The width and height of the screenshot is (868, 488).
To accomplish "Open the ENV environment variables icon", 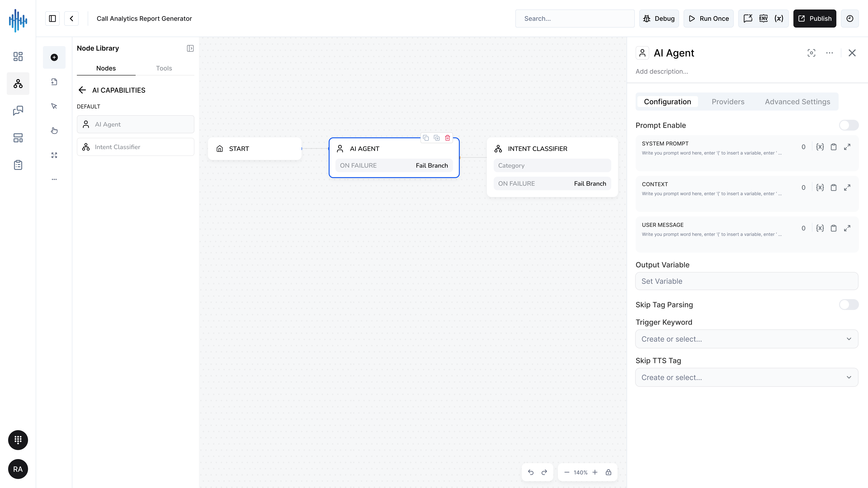I will [x=764, y=19].
